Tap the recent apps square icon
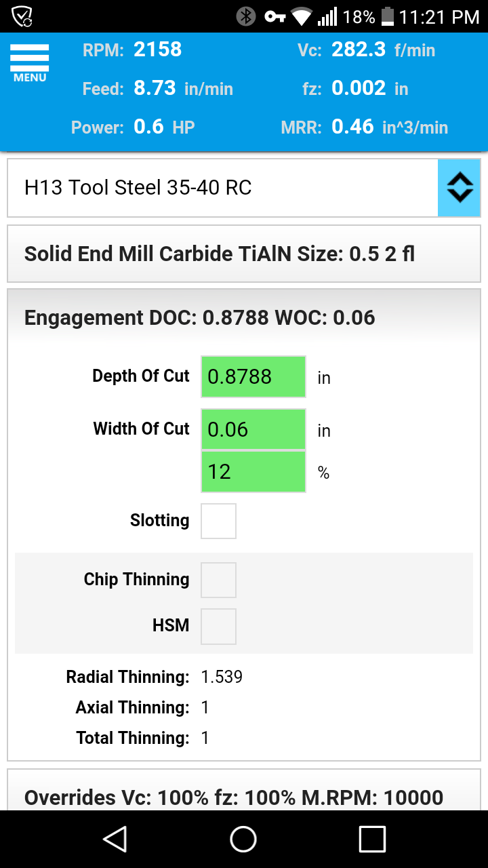Viewport: 488px width, 868px height. [x=372, y=839]
